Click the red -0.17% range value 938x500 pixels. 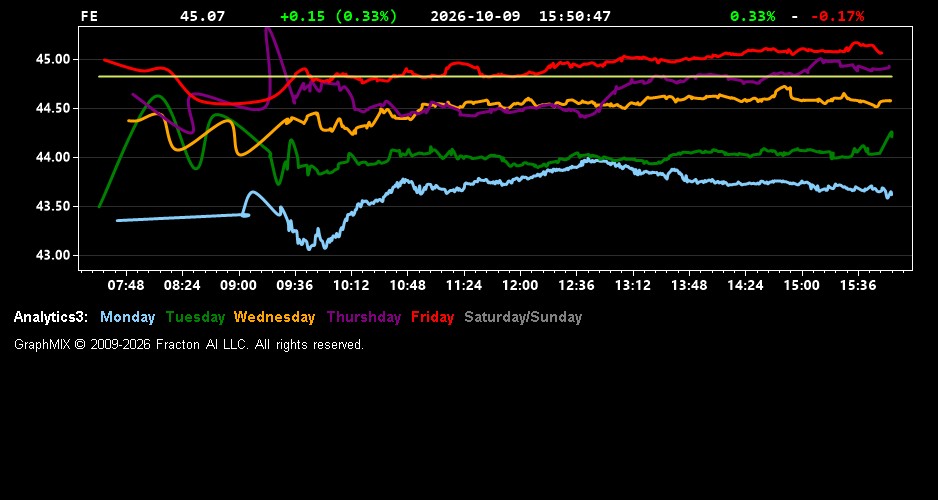tap(838, 16)
